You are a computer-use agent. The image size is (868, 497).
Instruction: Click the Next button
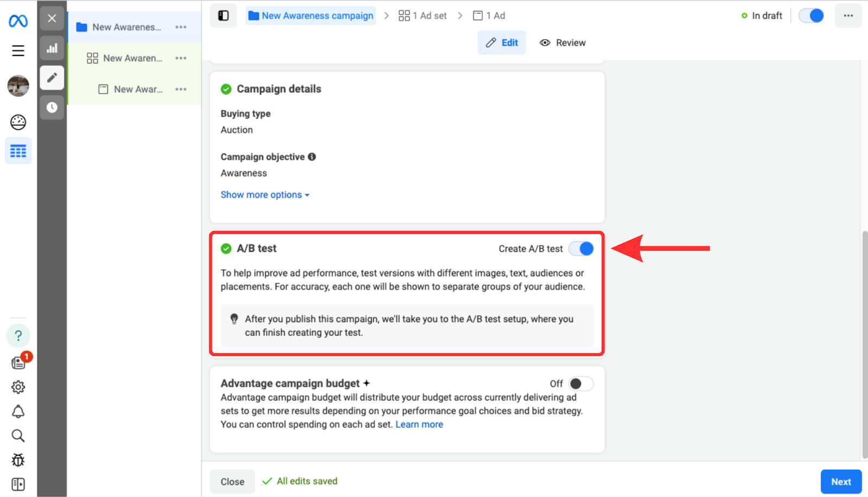click(x=841, y=482)
